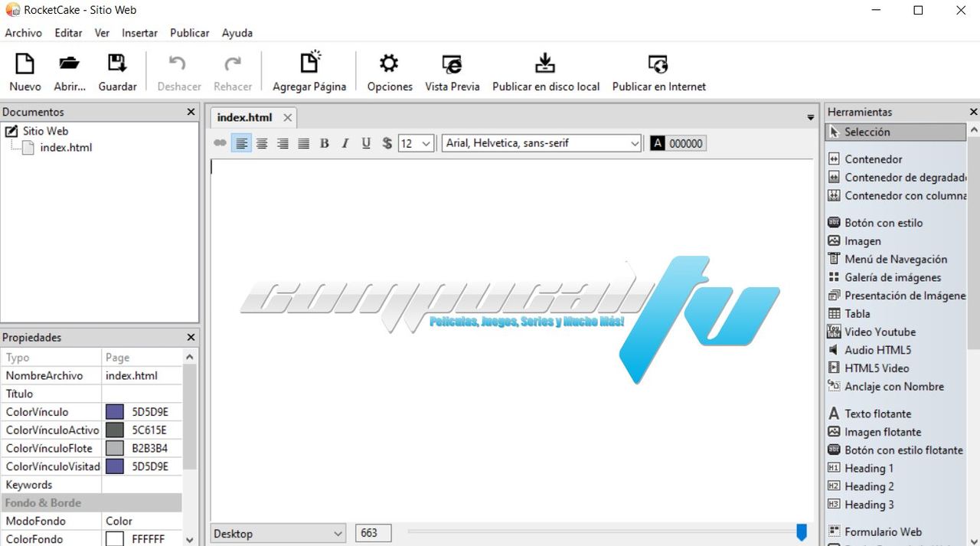Toggle bold text formatting
The height and width of the screenshot is (546, 980).
[325, 143]
